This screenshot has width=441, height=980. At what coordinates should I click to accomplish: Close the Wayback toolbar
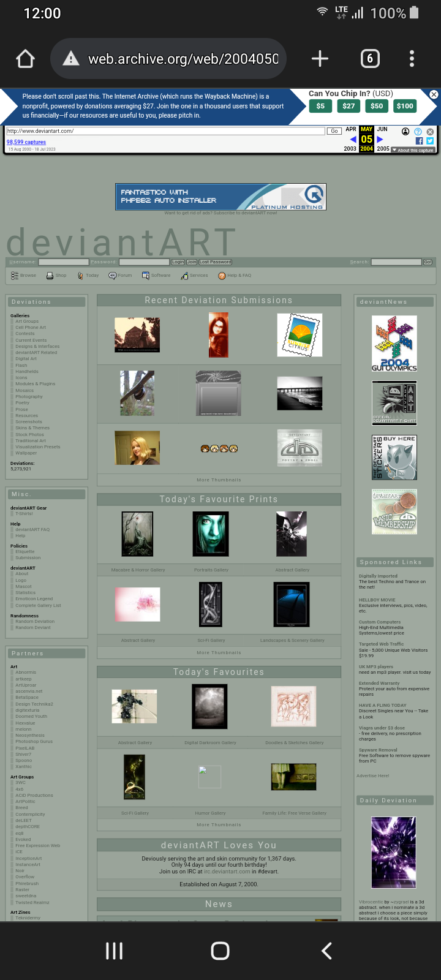tap(430, 132)
